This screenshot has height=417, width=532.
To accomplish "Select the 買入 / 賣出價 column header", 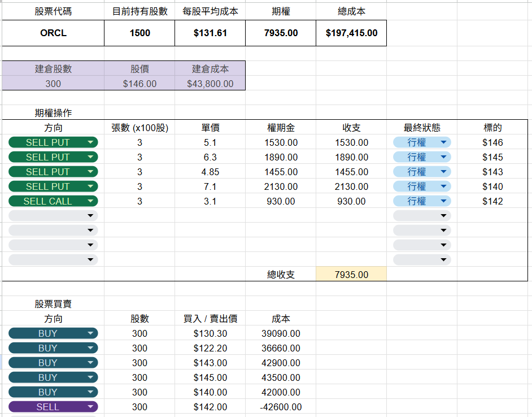I will pyautogui.click(x=210, y=319).
